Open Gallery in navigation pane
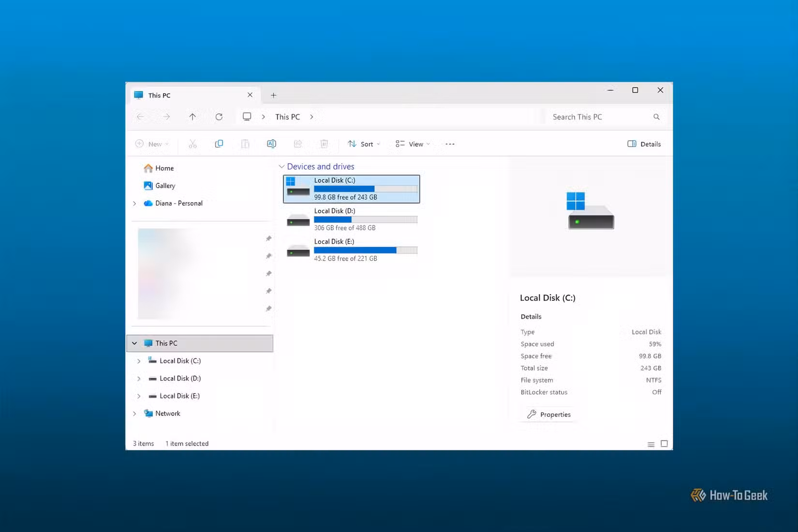 159,186
